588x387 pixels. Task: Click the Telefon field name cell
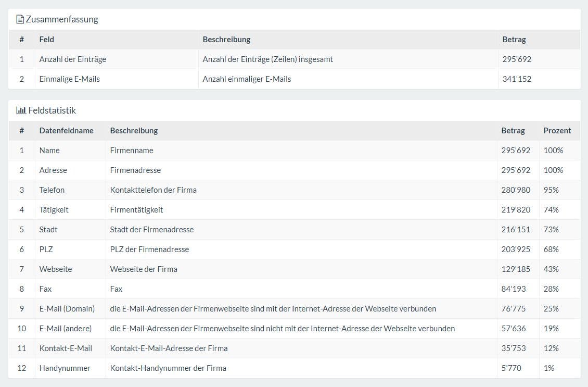pos(52,190)
